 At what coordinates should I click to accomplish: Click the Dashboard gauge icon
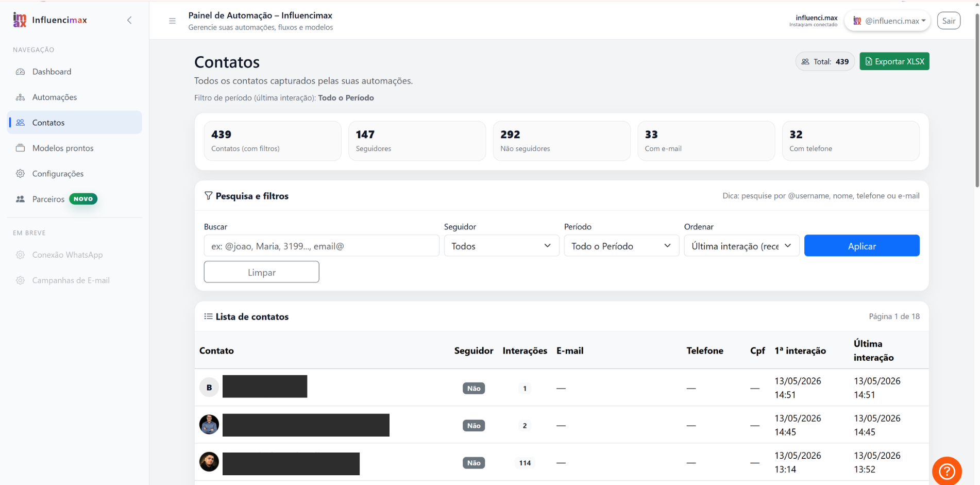click(x=20, y=72)
